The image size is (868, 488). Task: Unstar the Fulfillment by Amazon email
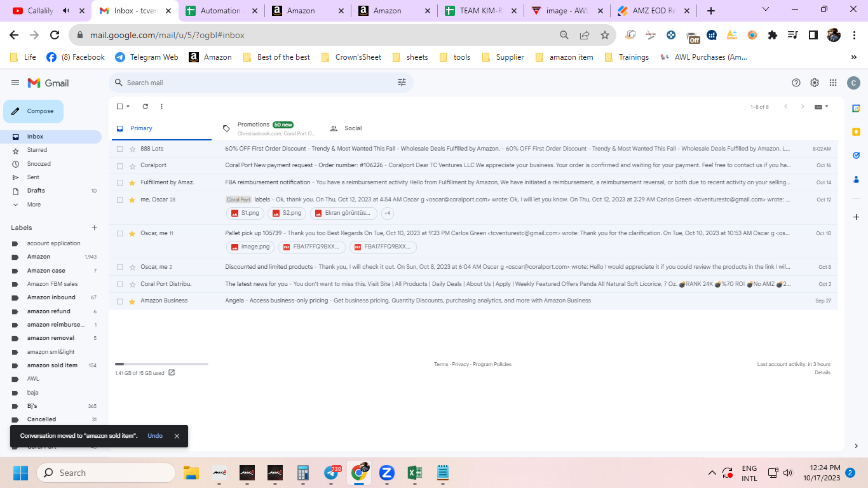(x=132, y=182)
